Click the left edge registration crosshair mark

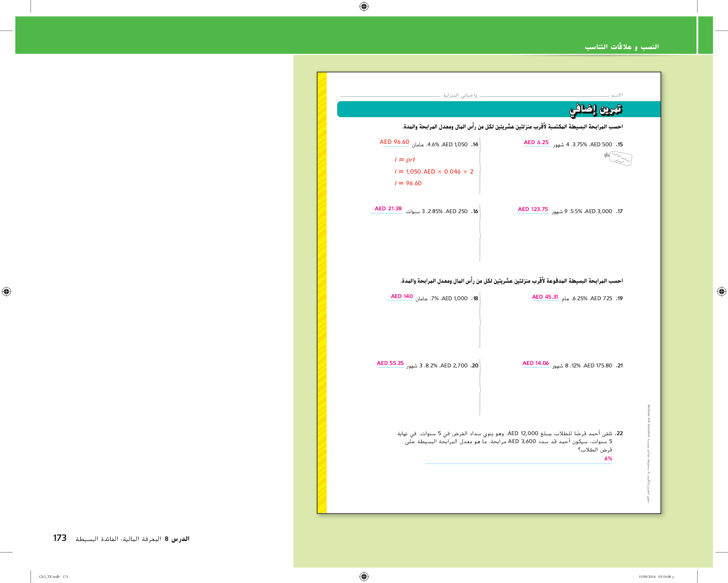6,291
